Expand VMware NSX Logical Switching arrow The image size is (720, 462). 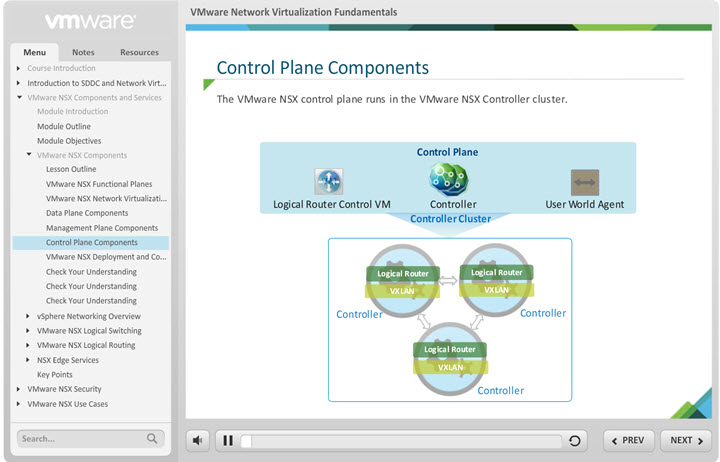pos(28,331)
